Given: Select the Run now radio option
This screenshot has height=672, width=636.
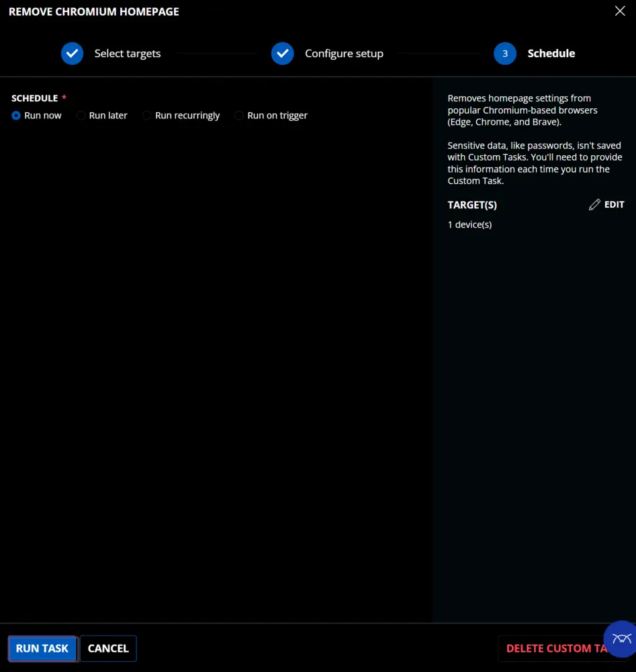Looking at the screenshot, I should (x=16, y=116).
